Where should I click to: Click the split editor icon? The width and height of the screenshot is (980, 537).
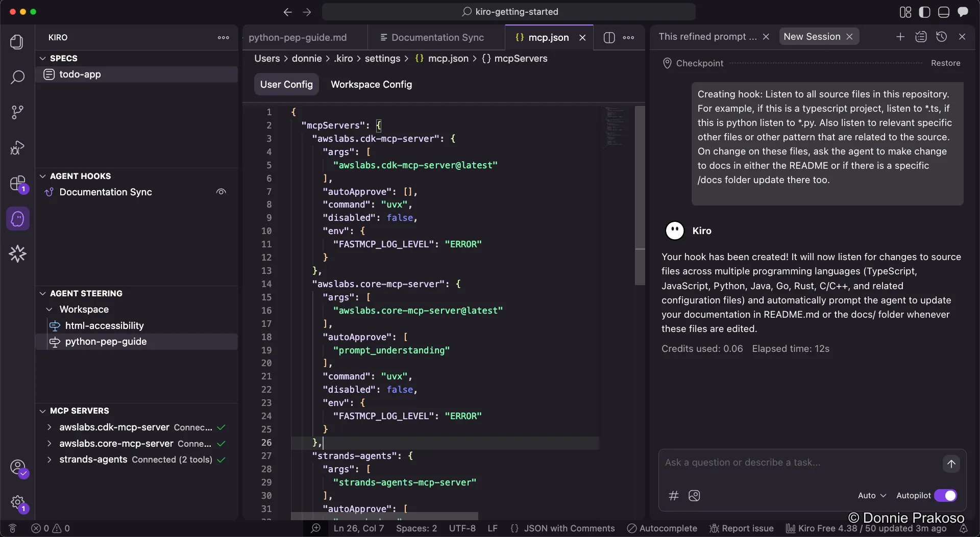[609, 38]
